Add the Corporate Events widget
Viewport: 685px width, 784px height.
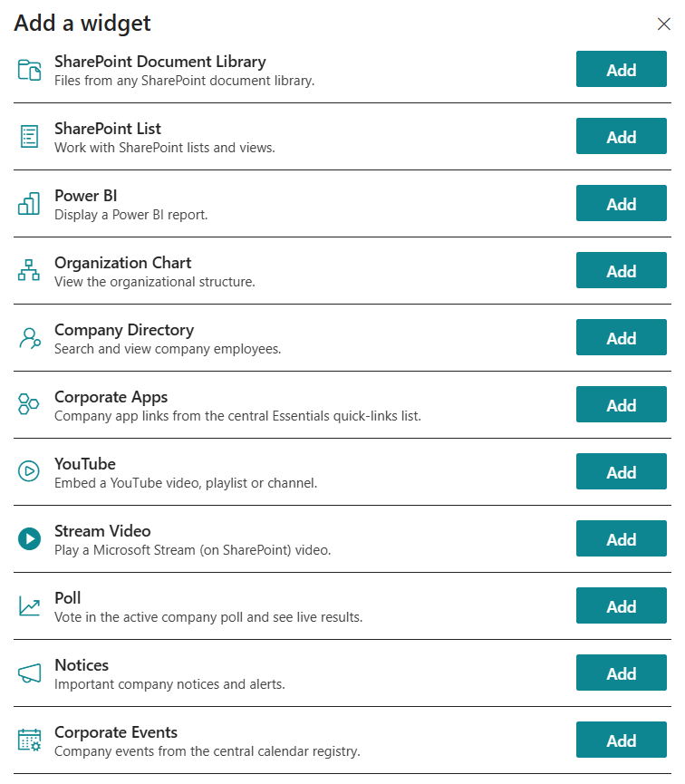621,740
